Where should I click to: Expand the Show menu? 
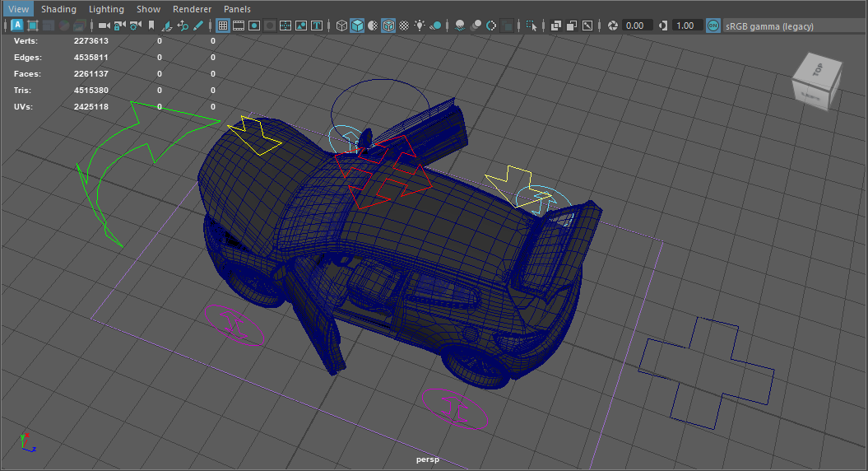[x=148, y=9]
